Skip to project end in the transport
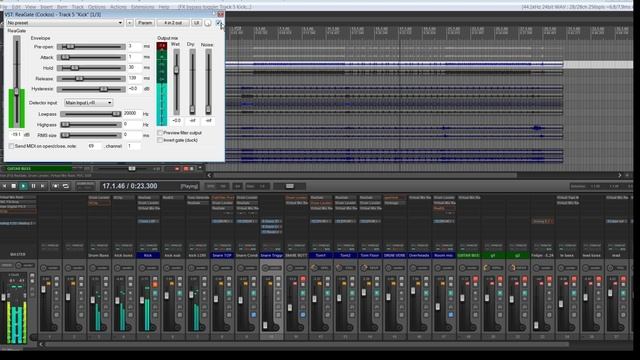 click(42, 186)
